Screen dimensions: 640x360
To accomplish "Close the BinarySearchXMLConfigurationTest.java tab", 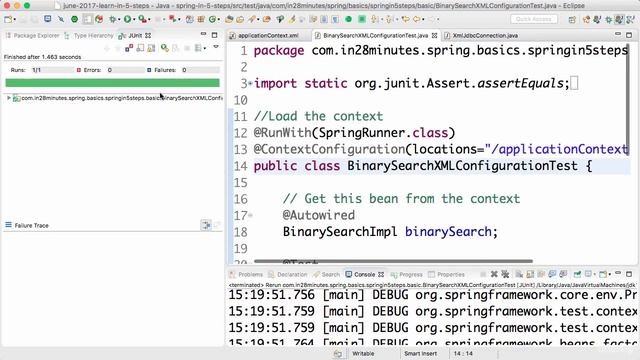I will coord(434,36).
